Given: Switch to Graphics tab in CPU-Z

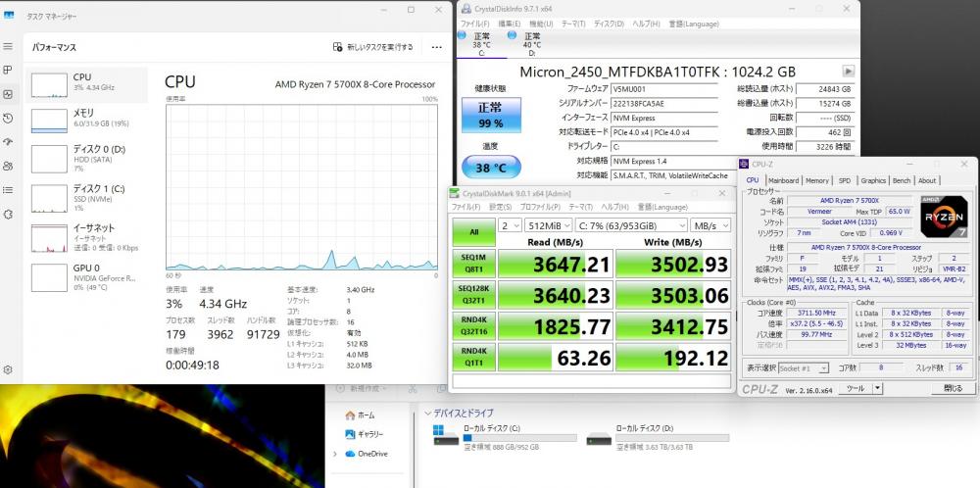Looking at the screenshot, I should [873, 180].
